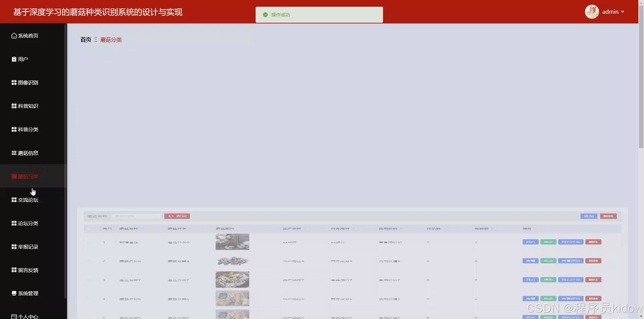644x319 pixels.
Task: Click the red 查询 search button
Action: [x=177, y=216]
